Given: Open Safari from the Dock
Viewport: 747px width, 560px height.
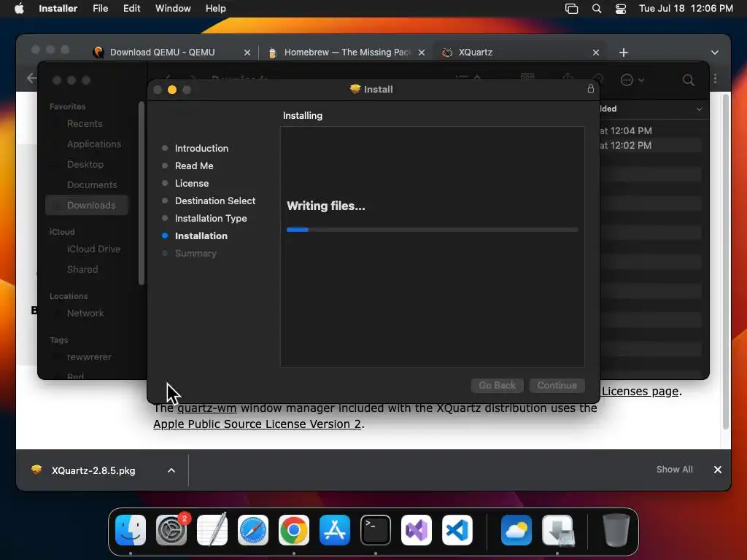Looking at the screenshot, I should (253, 530).
